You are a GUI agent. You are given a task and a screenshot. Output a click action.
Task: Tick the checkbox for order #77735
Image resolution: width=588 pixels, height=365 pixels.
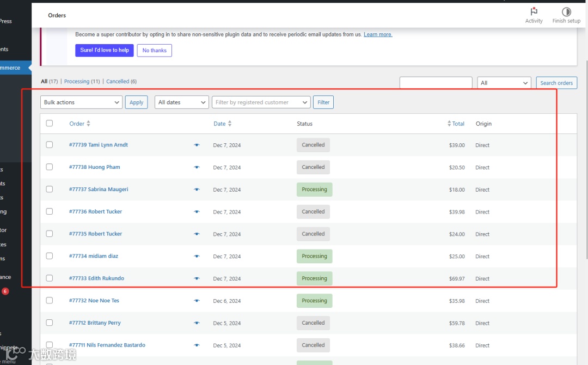50,233
